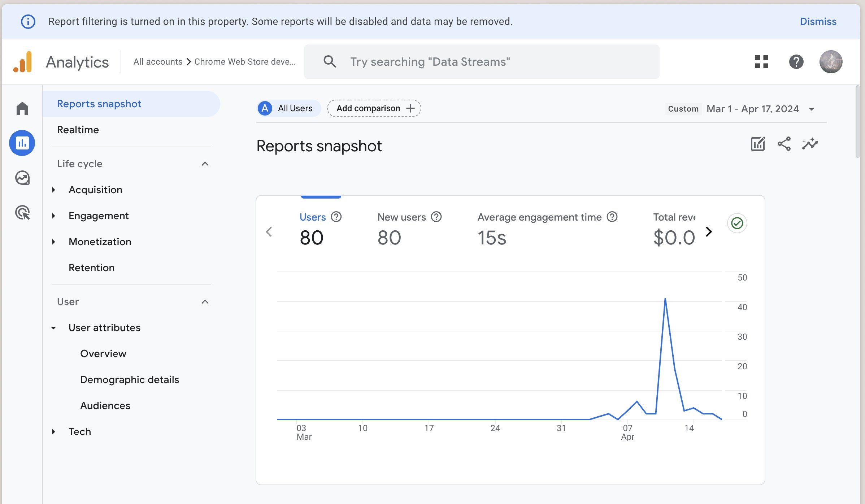Screen dimensions: 865x504
Task: Click the Add comparison button
Action: [x=374, y=108]
